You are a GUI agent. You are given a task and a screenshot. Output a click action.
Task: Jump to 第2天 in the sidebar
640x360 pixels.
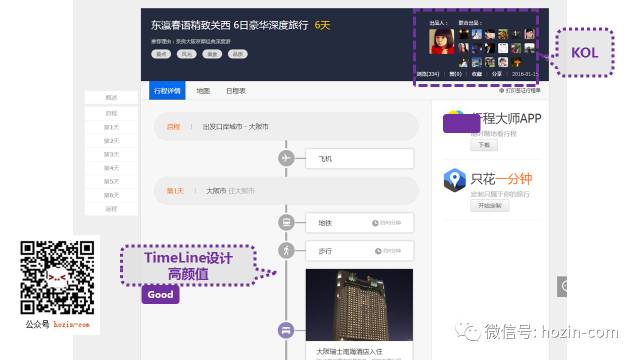tap(111, 141)
